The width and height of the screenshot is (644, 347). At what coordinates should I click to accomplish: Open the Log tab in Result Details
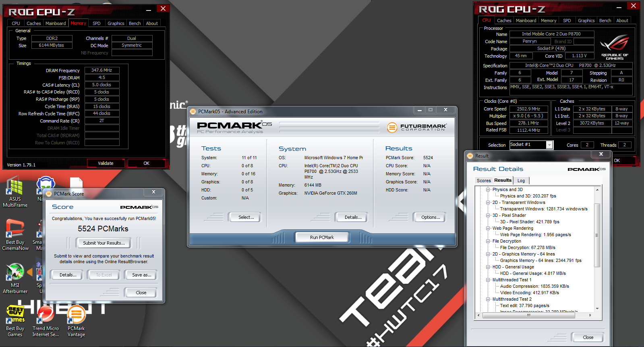coord(521,181)
